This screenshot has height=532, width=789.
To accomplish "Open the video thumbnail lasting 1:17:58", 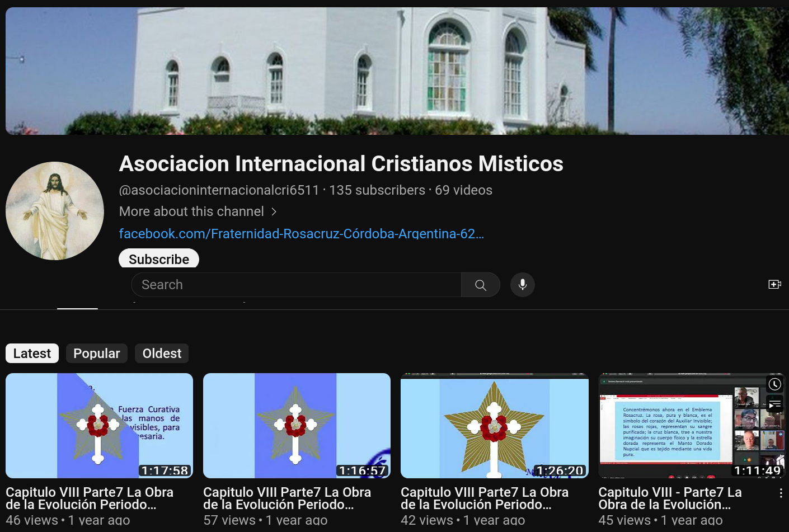I will click(x=99, y=425).
